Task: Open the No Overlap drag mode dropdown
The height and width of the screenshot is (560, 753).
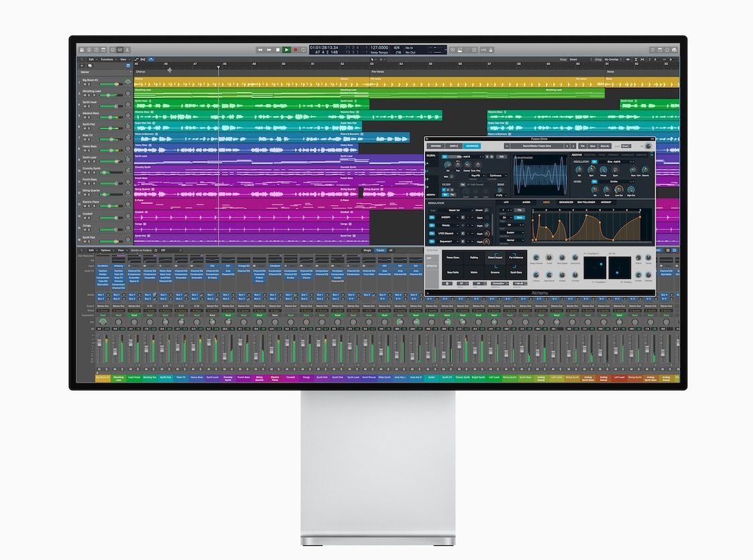Action: coord(612,59)
